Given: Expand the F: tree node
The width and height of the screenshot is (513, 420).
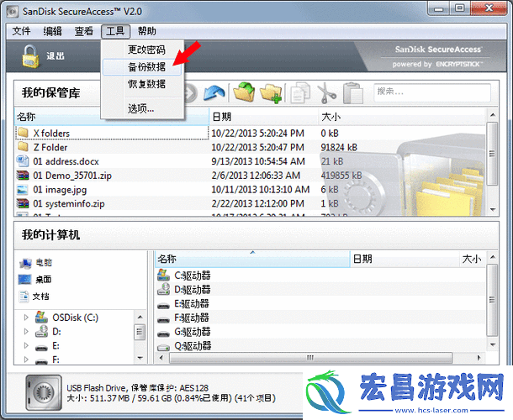Looking at the screenshot, I should click(26, 360).
